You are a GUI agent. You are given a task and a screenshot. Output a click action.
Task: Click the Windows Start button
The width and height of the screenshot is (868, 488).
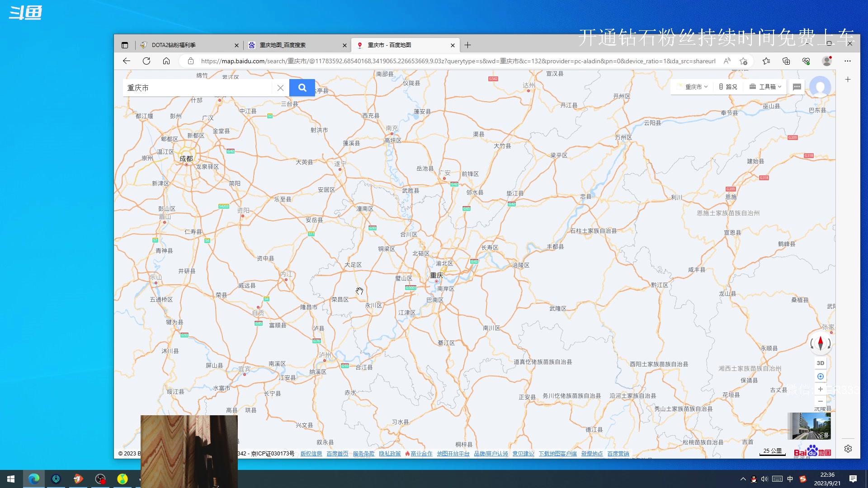(11, 479)
